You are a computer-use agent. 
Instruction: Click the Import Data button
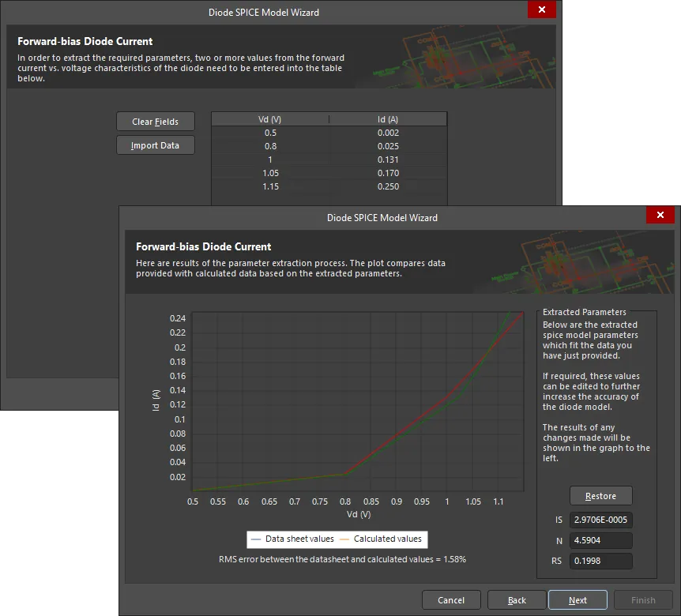pyautogui.click(x=156, y=145)
